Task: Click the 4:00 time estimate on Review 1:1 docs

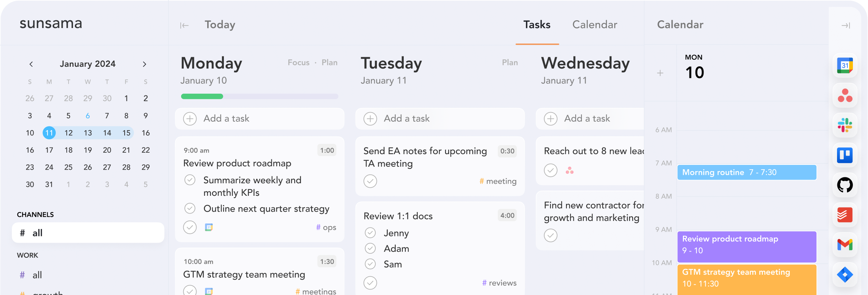Action: [x=507, y=215]
